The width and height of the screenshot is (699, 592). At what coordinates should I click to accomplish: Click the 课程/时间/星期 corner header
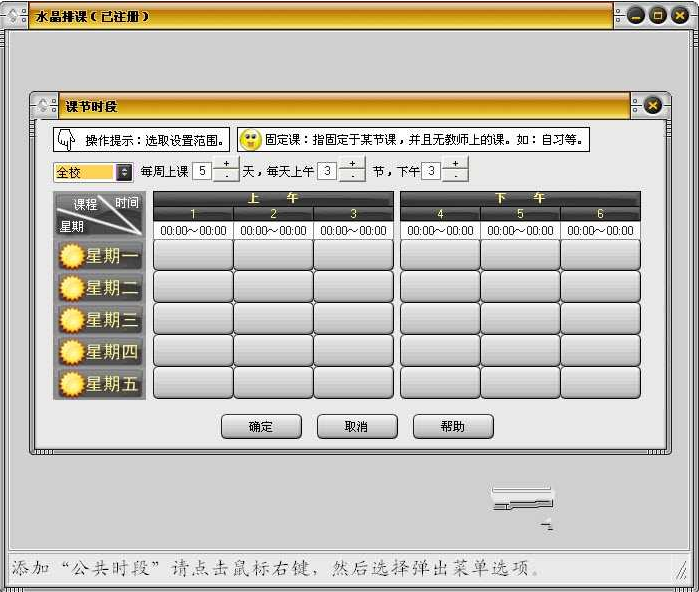(99, 215)
